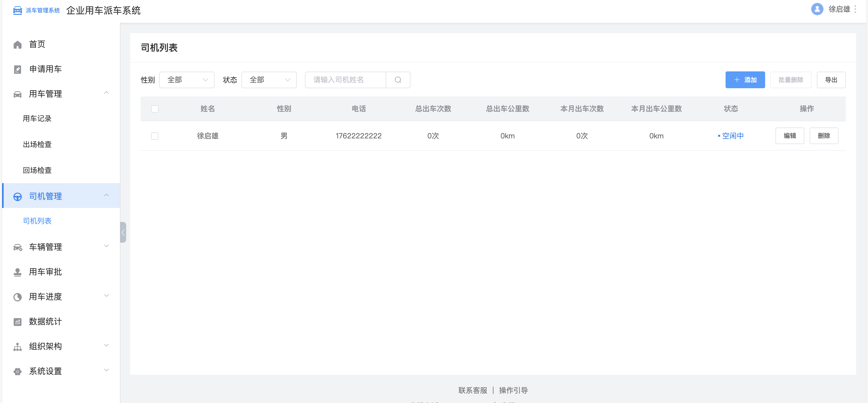This screenshot has height=403, width=868.
Task: Expand the 车辆管理 menu chevron
Action: [x=106, y=246]
